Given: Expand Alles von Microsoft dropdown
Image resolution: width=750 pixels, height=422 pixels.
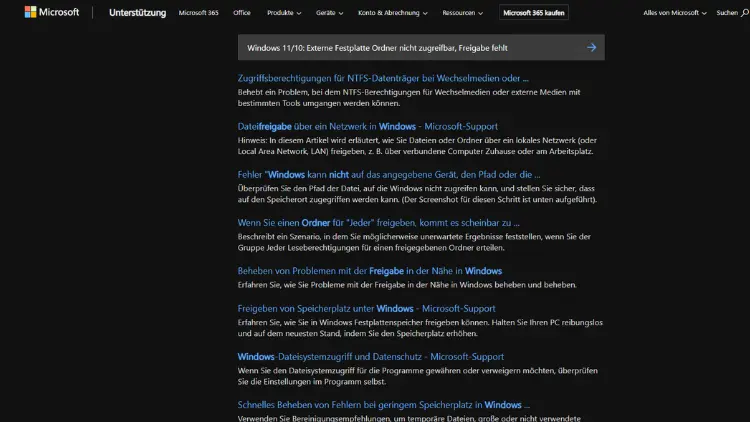Looking at the screenshot, I should (674, 13).
